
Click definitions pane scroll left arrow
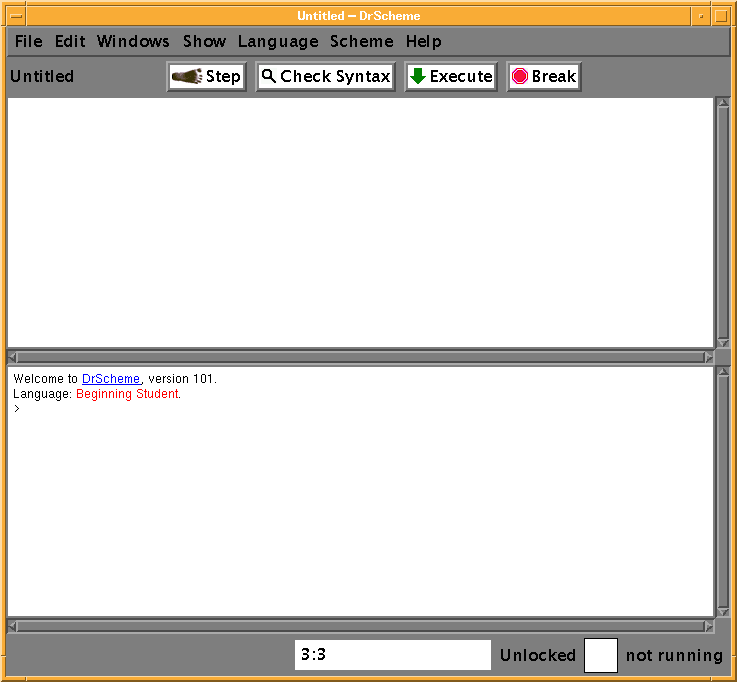pyautogui.click(x=13, y=357)
